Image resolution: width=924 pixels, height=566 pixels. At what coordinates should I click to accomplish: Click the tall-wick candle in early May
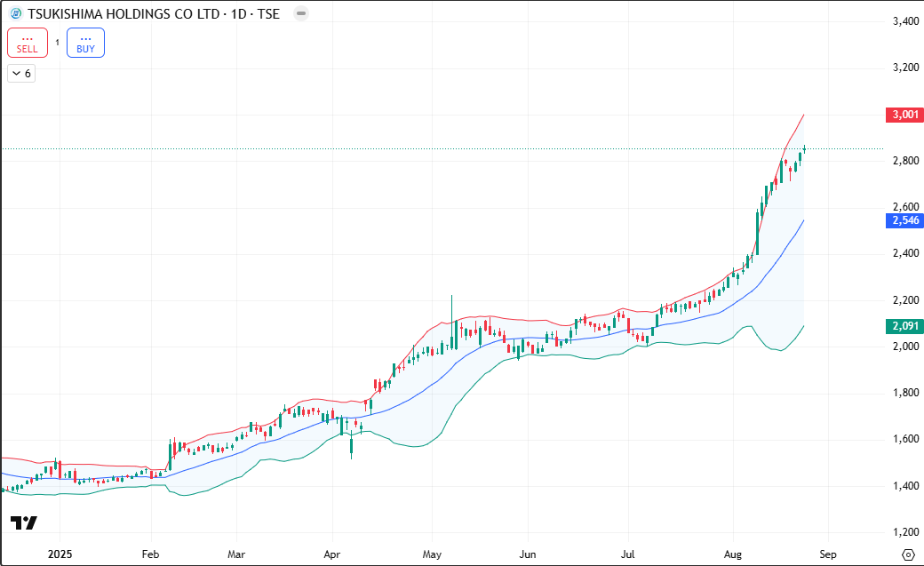pyautogui.click(x=452, y=323)
